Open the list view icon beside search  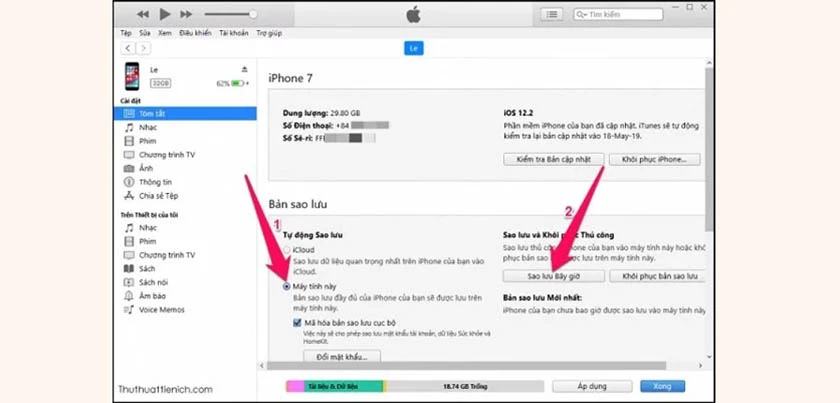point(551,14)
